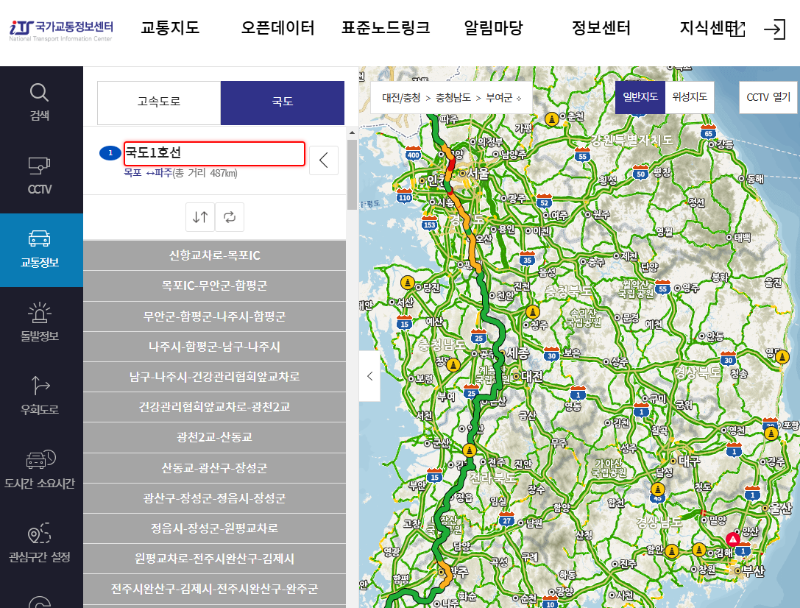Switch map to 위성지도 satellite view
The height and width of the screenshot is (608, 800).
[x=690, y=97]
